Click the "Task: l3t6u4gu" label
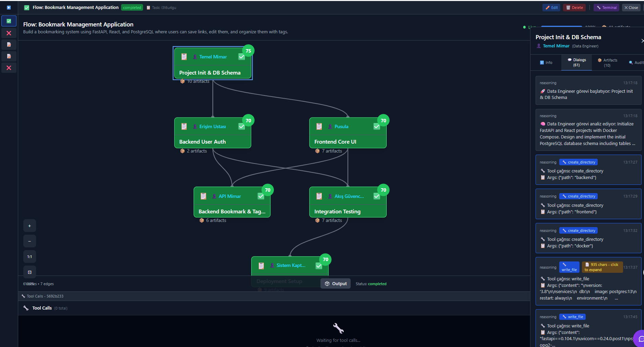This screenshot has width=644, height=347. 164,8
